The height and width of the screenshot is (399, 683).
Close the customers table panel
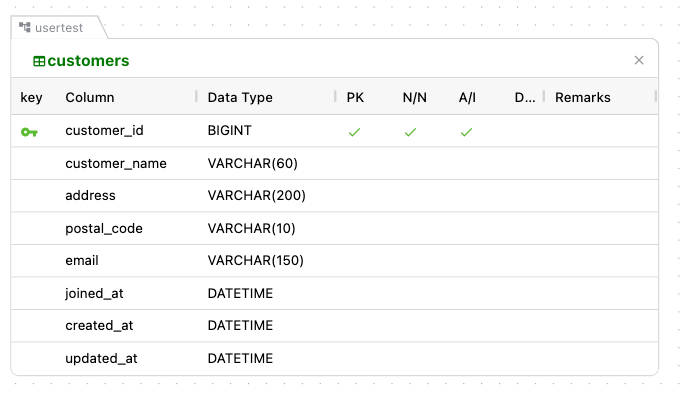coord(639,60)
